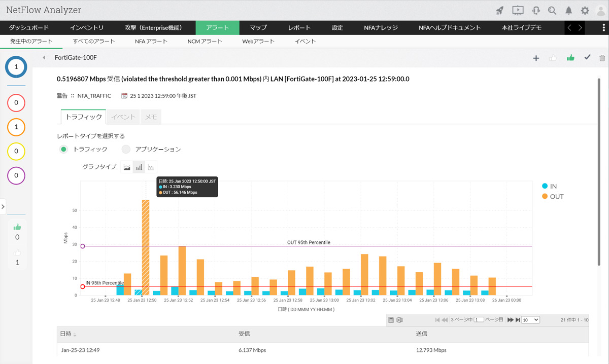Click the checkmark clear alert icon
609x364 pixels.
587,58
